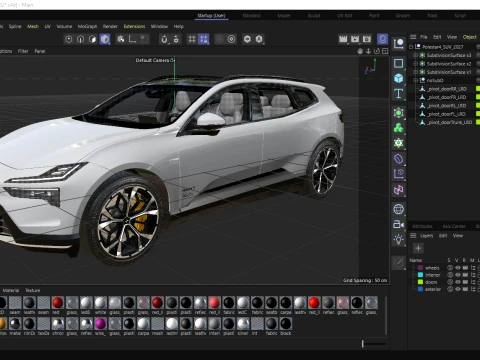
Task: Toggle the Workplane grid icon
Action: click(192, 39)
